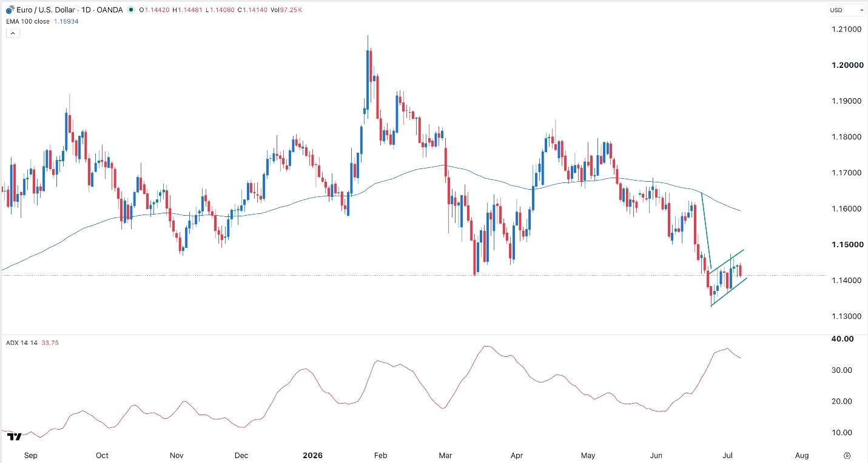Viewport: 868px width, 463px height.
Task: Open the time axis settings gear
Action: coord(847,455)
